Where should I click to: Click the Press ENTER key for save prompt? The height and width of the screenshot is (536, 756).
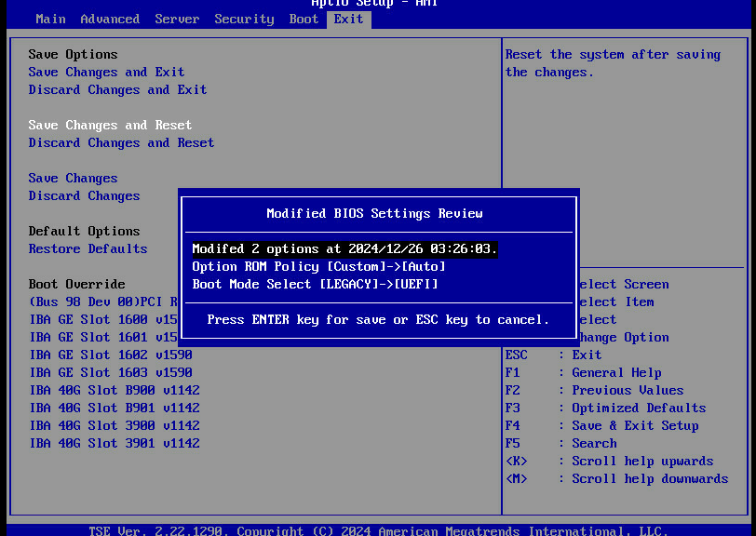click(378, 320)
